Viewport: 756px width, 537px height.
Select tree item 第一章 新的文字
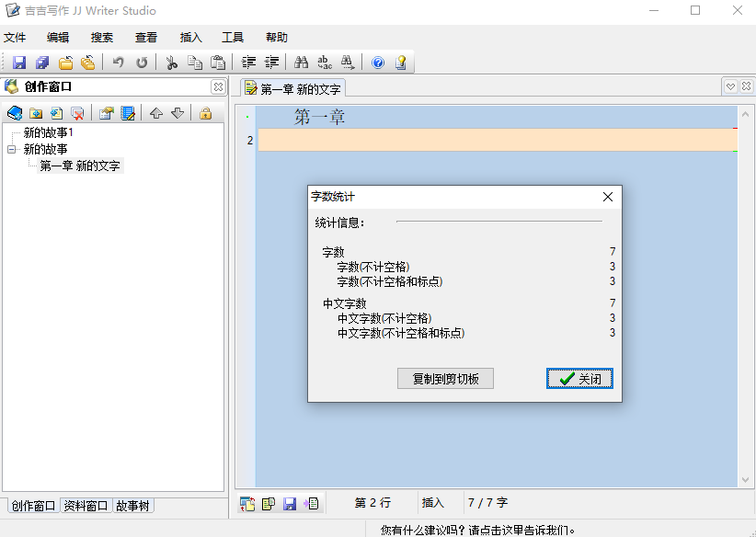(x=80, y=166)
